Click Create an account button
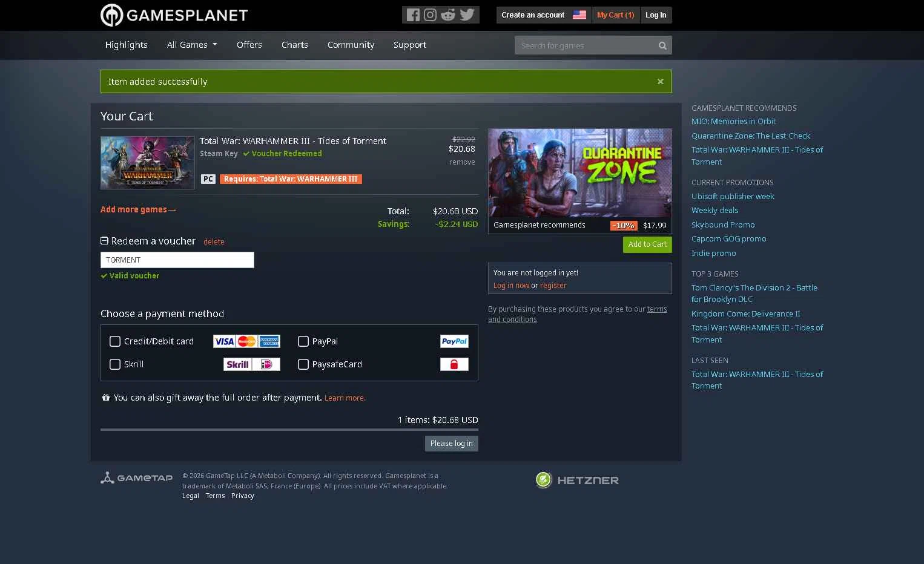Viewport: 924px width, 564px height. 533,15
